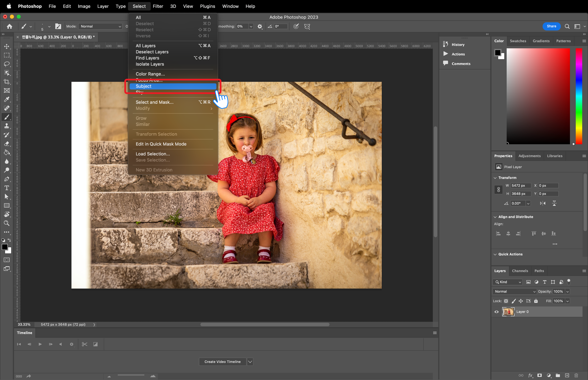Select the History Brush tool

pos(7,135)
